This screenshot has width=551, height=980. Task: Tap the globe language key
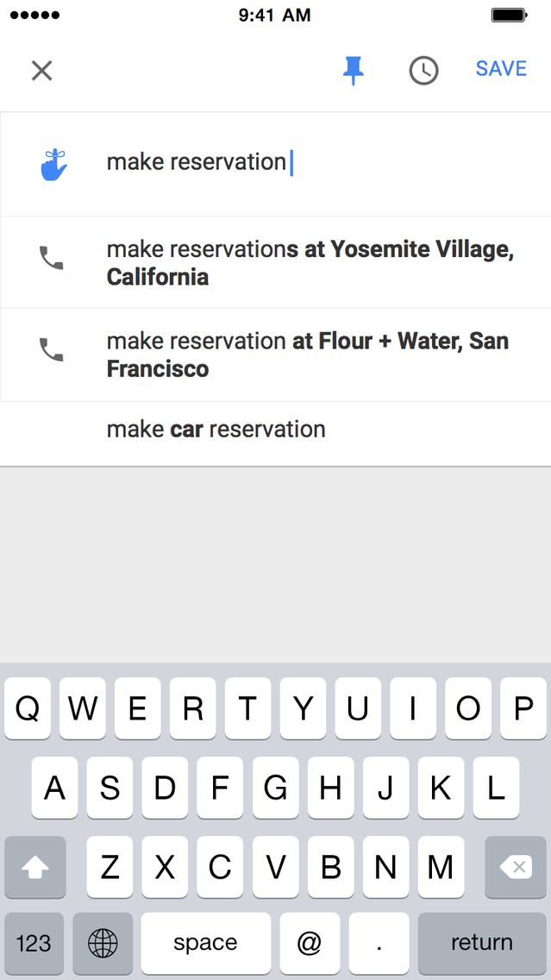click(103, 943)
